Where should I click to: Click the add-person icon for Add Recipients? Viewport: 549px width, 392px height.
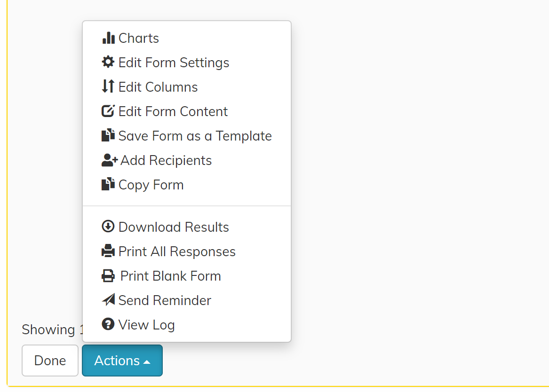[109, 160]
